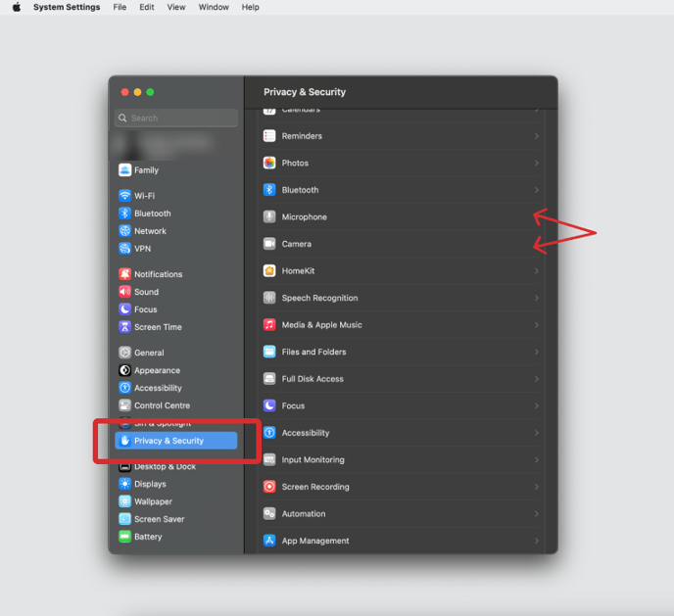The width and height of the screenshot is (674, 616).
Task: Click the Search field in sidebar
Action: point(176,118)
